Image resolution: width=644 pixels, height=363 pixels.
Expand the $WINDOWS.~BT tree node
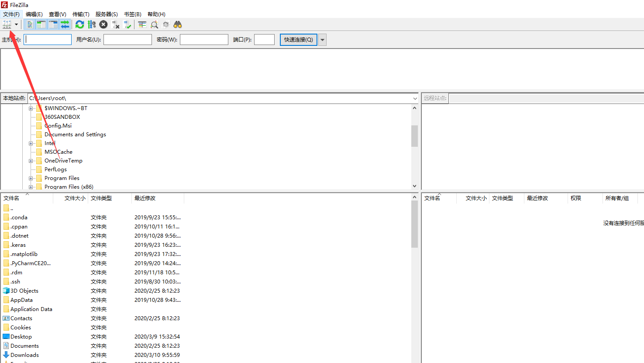(31, 108)
